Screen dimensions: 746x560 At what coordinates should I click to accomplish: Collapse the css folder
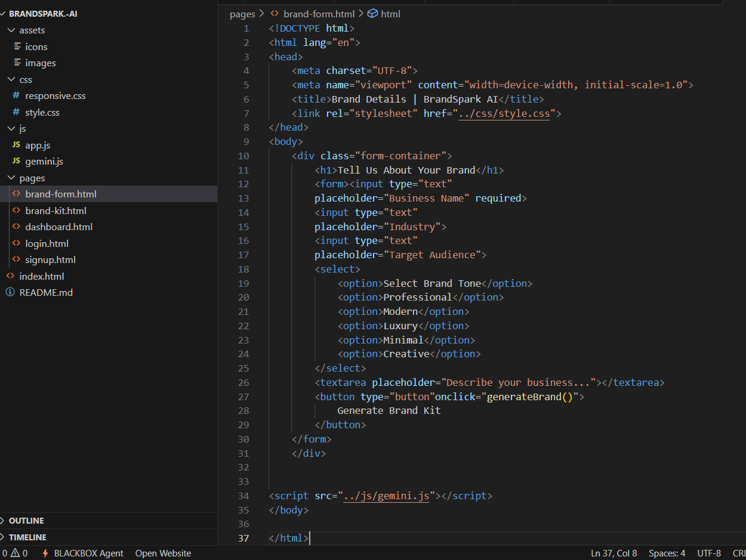[26, 79]
